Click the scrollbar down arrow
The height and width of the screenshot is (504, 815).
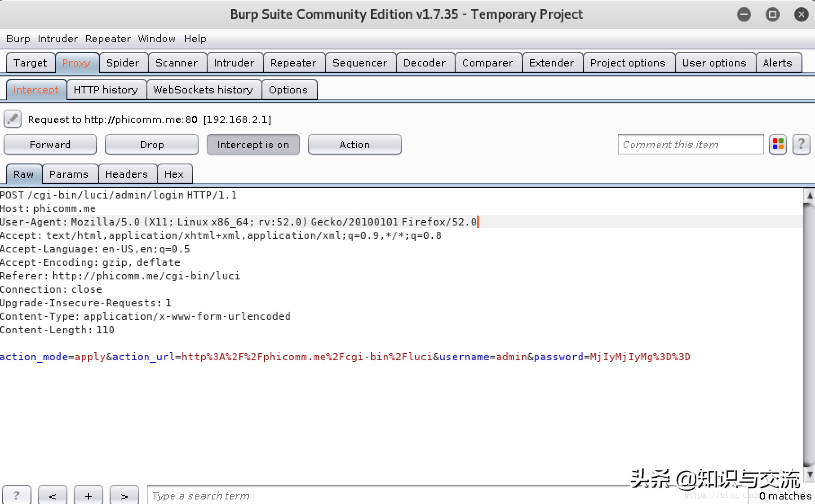(x=810, y=474)
